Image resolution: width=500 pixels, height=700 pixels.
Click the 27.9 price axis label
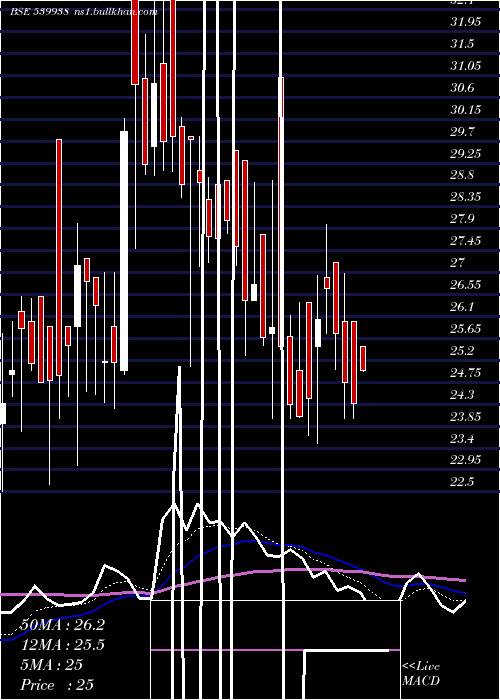tap(462, 218)
